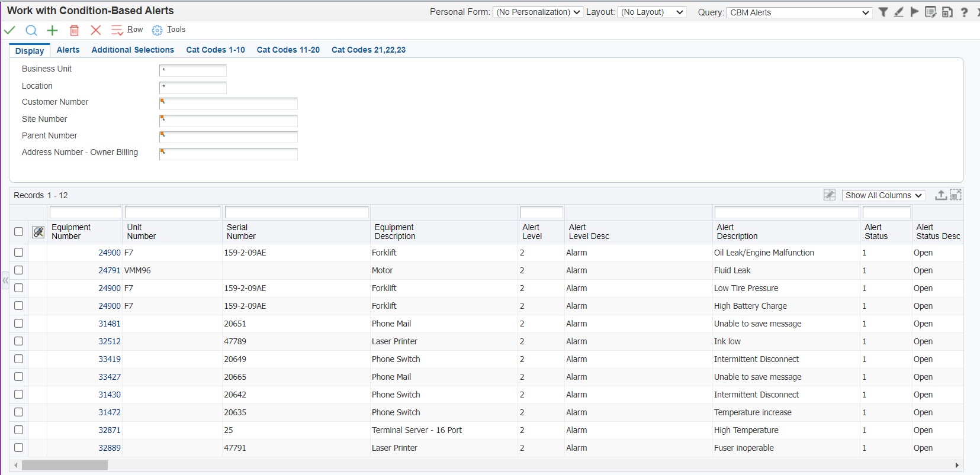Switch to the Alerts tab
This screenshot has height=475, width=980.
pyautogui.click(x=68, y=50)
